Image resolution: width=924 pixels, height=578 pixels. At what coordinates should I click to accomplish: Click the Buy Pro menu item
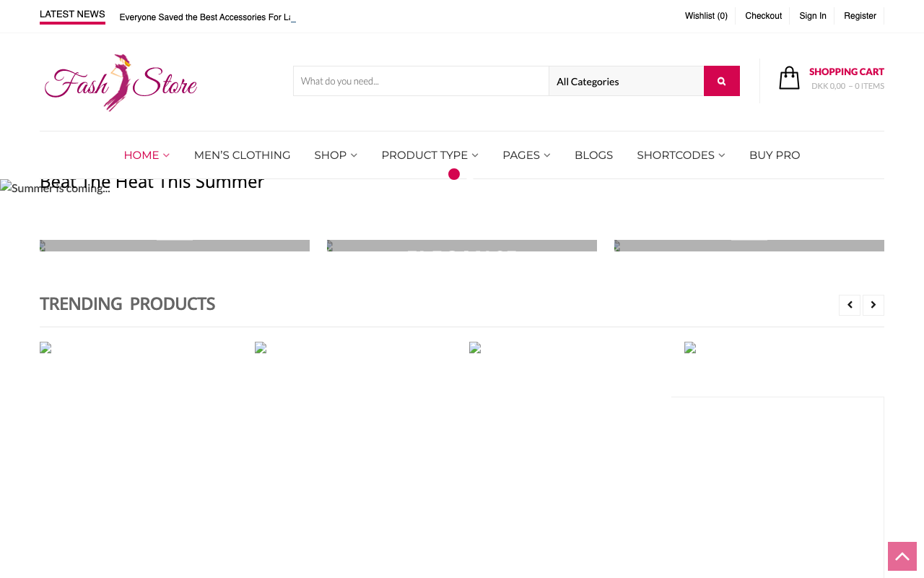click(x=775, y=155)
